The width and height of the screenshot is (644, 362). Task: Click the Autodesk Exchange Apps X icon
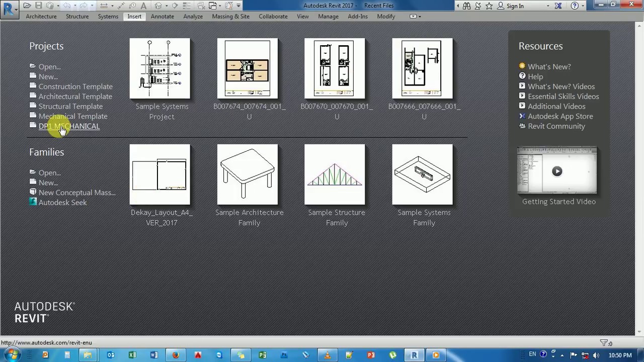[x=558, y=6]
